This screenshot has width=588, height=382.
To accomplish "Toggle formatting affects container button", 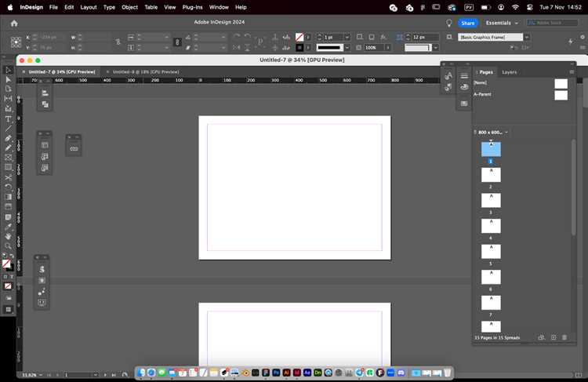I will click(x=5, y=277).
